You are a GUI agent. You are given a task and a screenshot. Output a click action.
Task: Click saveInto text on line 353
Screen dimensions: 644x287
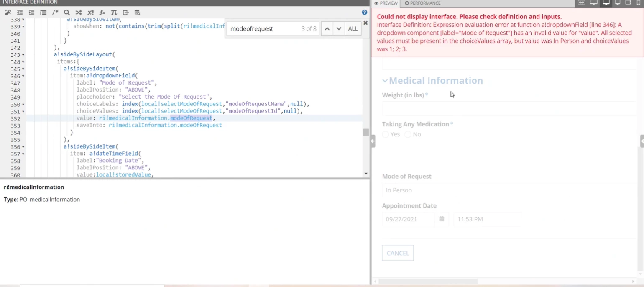click(x=89, y=125)
